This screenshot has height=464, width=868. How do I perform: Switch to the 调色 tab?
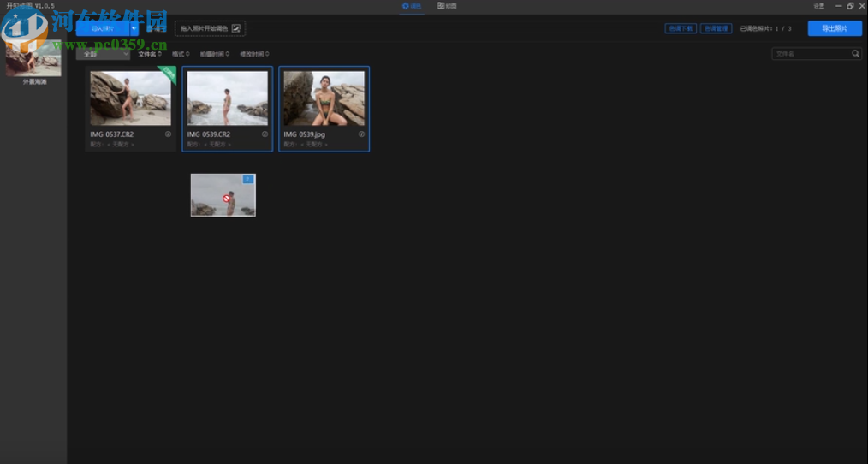coord(412,6)
